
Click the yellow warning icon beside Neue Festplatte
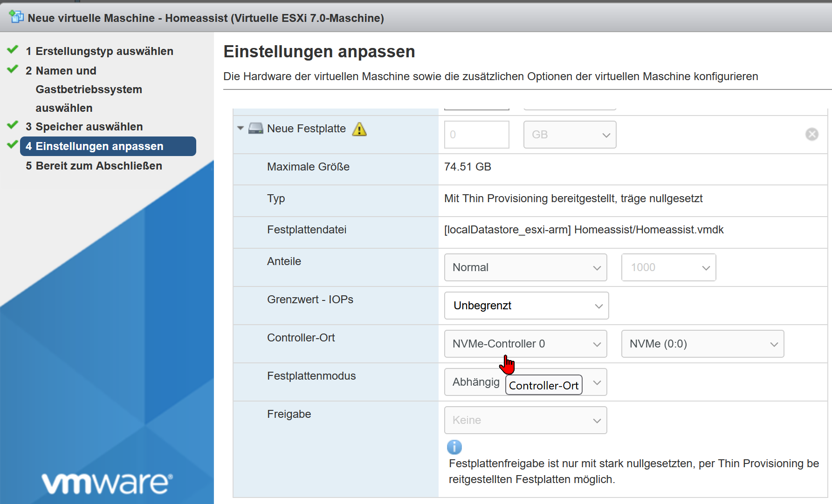pyautogui.click(x=359, y=129)
